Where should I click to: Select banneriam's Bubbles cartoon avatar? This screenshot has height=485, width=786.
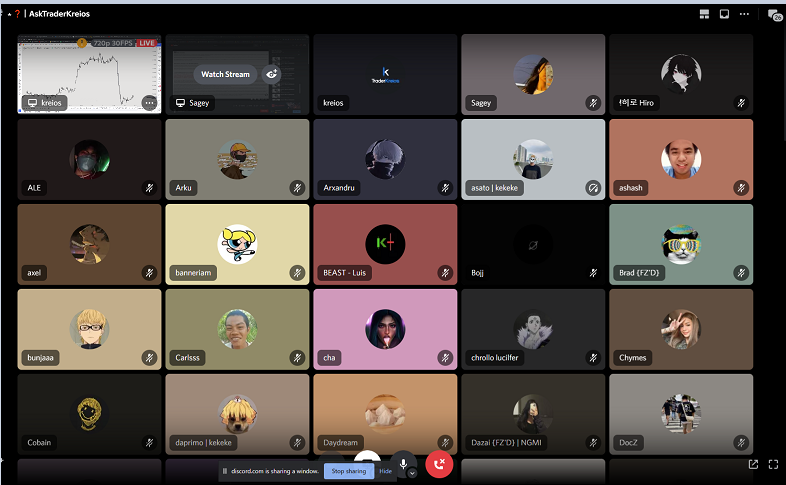(x=237, y=244)
